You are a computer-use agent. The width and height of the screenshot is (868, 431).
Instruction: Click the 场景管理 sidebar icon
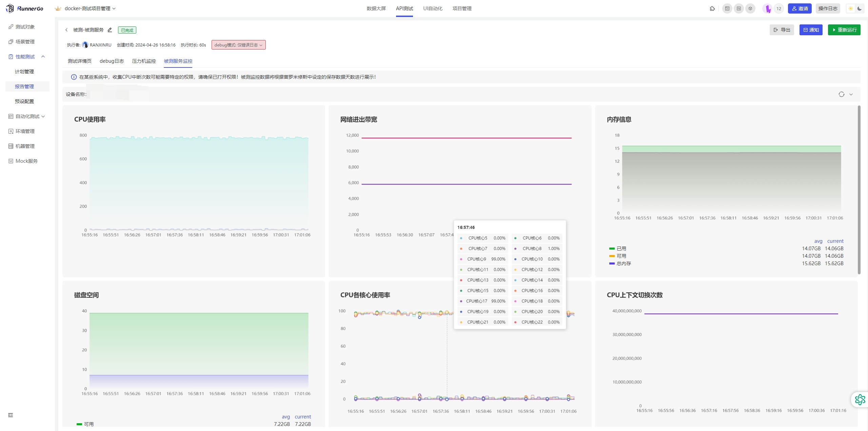(11, 42)
